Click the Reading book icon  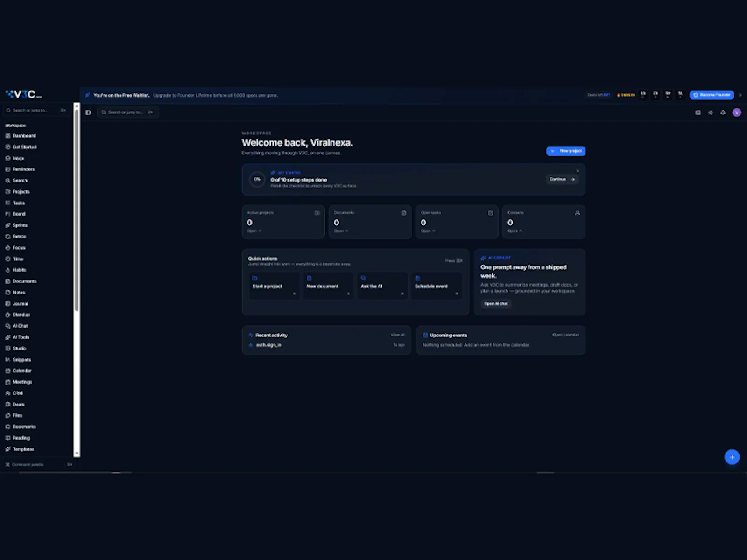(7, 438)
